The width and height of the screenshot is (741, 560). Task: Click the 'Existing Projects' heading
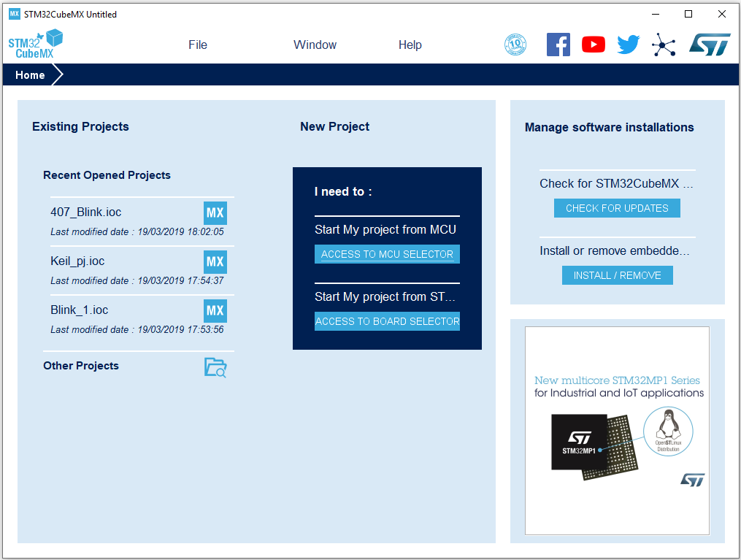click(x=80, y=126)
